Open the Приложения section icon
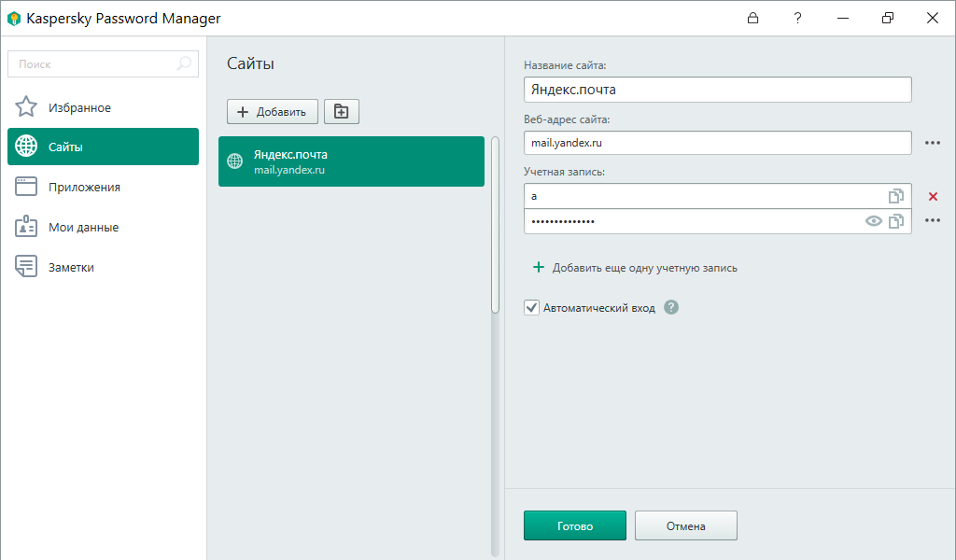Viewport: 956px width, 560px height. pos(26,186)
